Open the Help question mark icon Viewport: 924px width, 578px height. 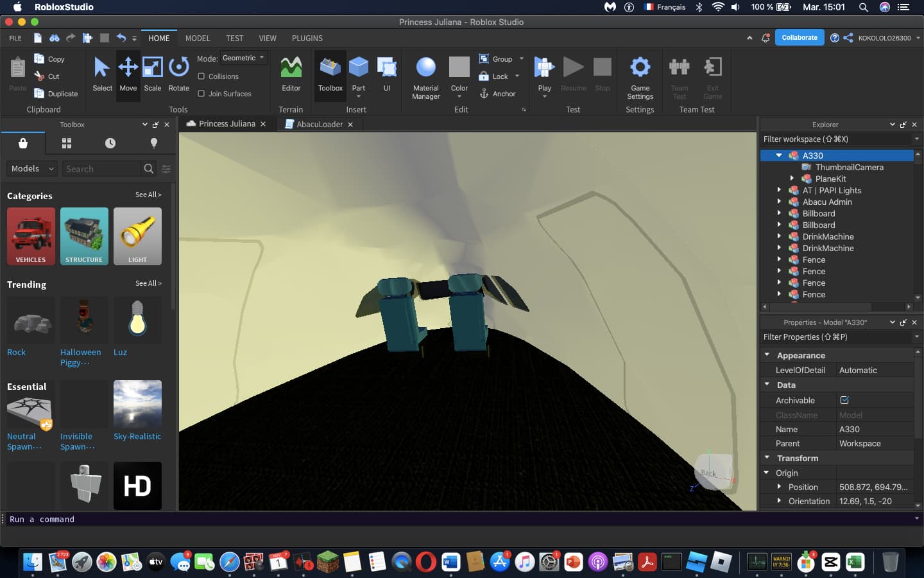pyautogui.click(x=834, y=38)
